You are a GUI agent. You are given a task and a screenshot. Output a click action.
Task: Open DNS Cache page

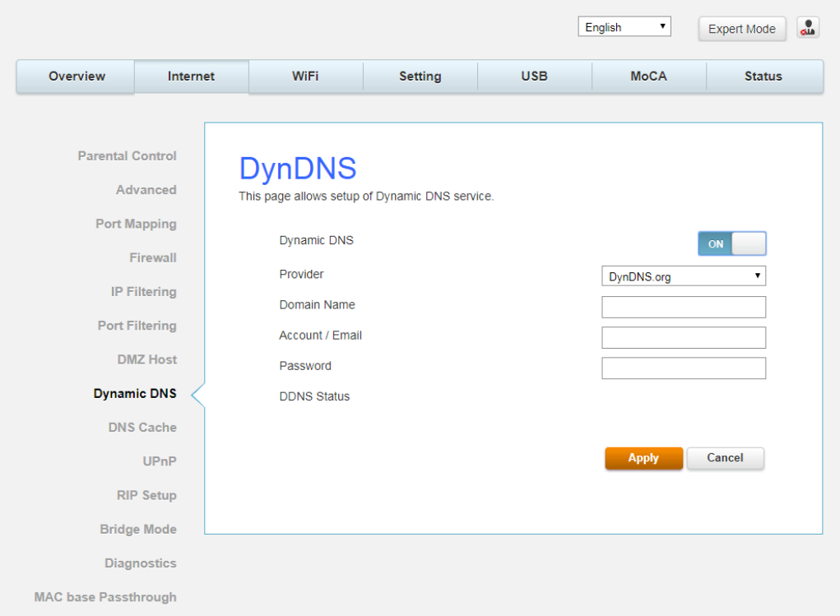(x=142, y=428)
